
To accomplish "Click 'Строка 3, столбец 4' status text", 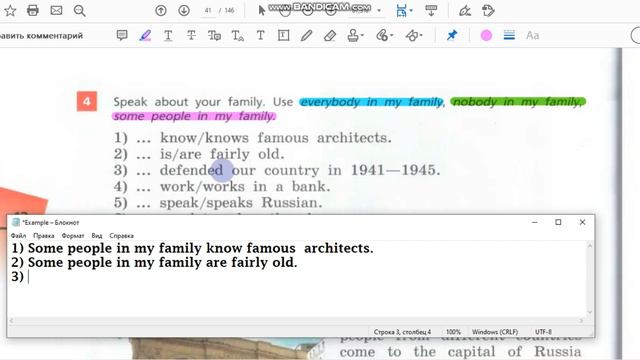I will [x=402, y=332].
